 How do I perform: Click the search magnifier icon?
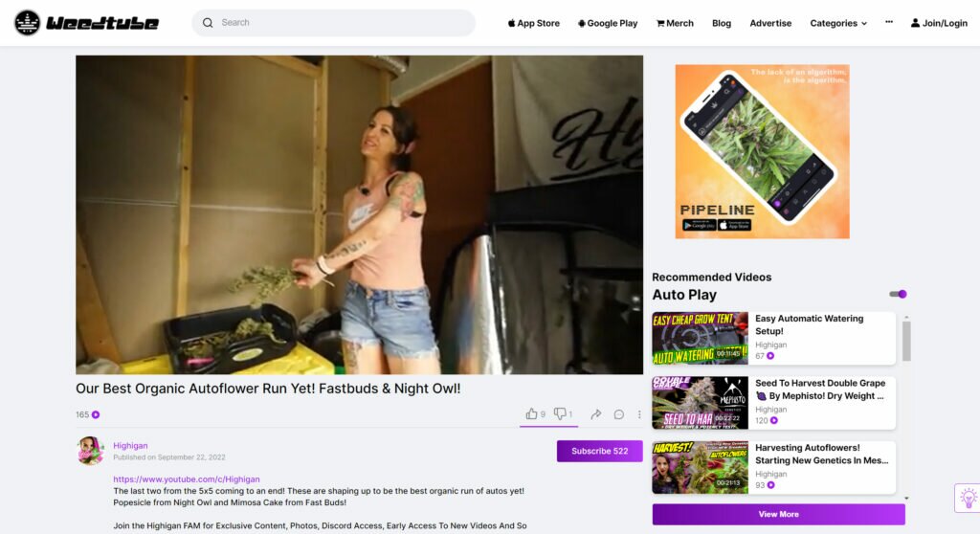pos(208,23)
